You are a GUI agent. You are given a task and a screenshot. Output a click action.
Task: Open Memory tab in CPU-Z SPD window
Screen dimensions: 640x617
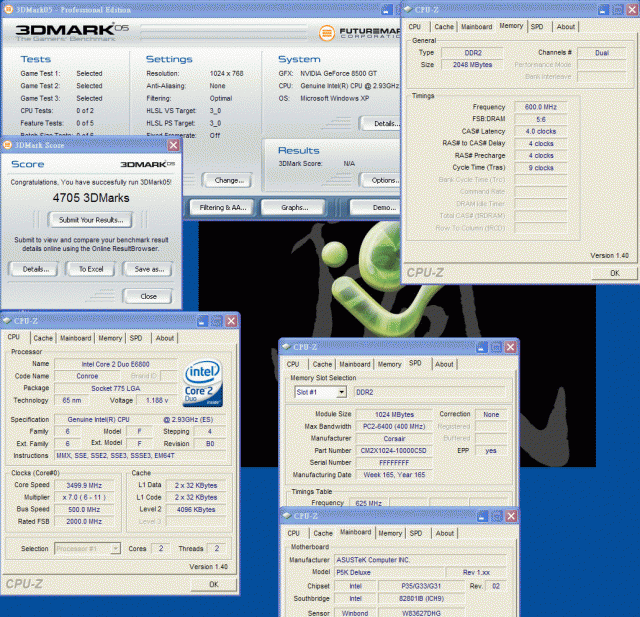click(389, 364)
